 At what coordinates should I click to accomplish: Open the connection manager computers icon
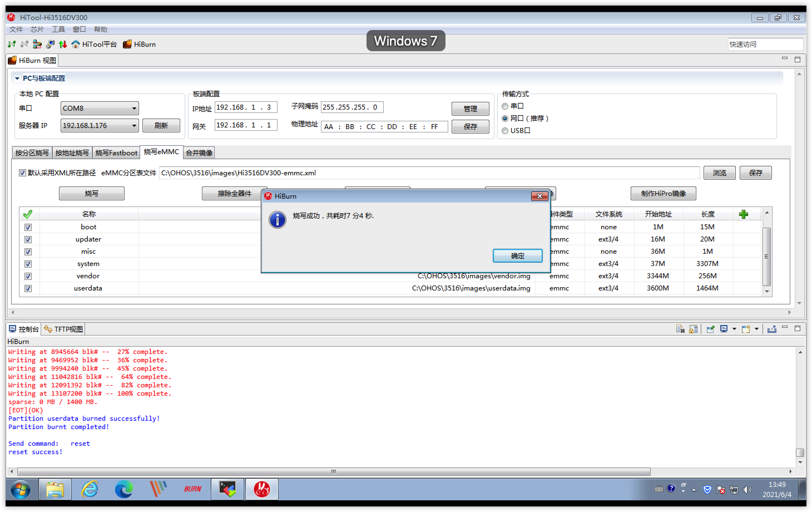pos(37,44)
